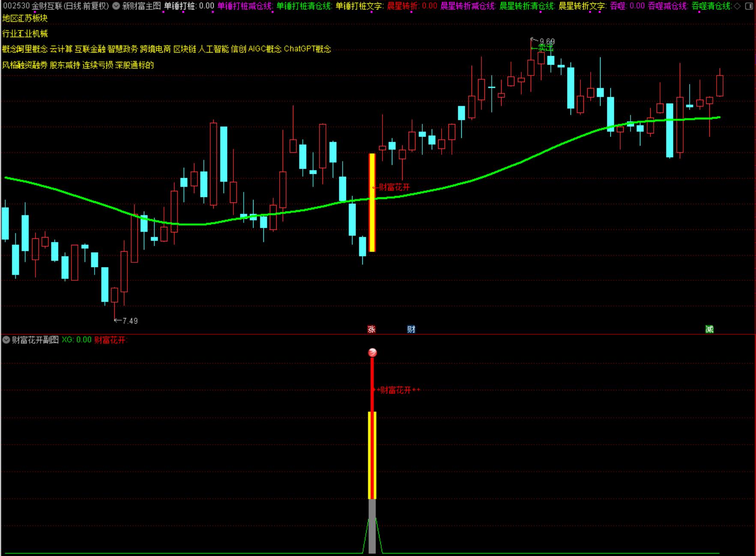The height and width of the screenshot is (556, 756).
Task: Click the red ball signal icon in sub-chart
Action: [372, 353]
